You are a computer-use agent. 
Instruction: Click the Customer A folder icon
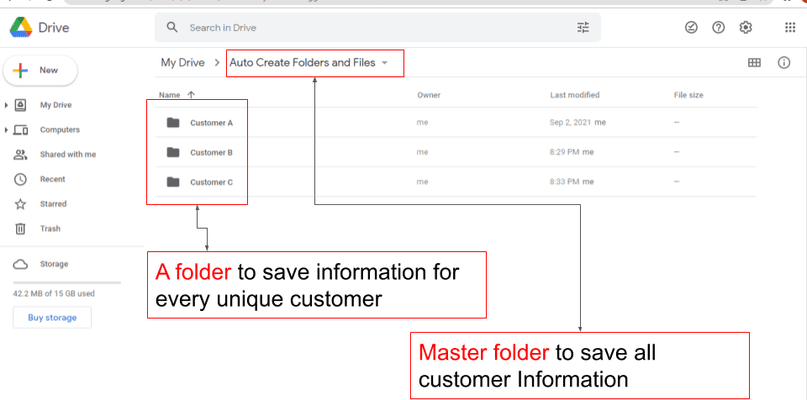tap(173, 123)
